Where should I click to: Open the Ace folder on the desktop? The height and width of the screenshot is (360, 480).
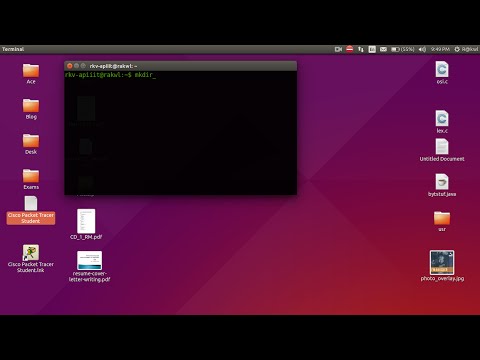tap(31, 71)
